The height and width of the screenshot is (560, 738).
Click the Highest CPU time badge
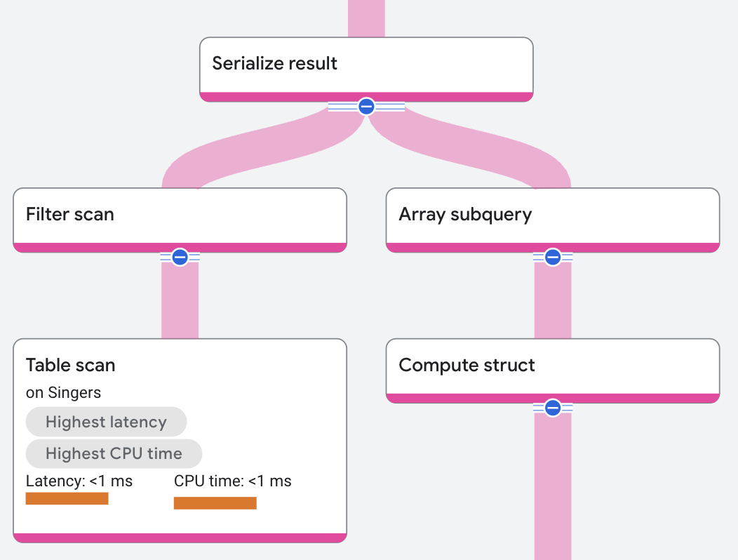click(114, 453)
